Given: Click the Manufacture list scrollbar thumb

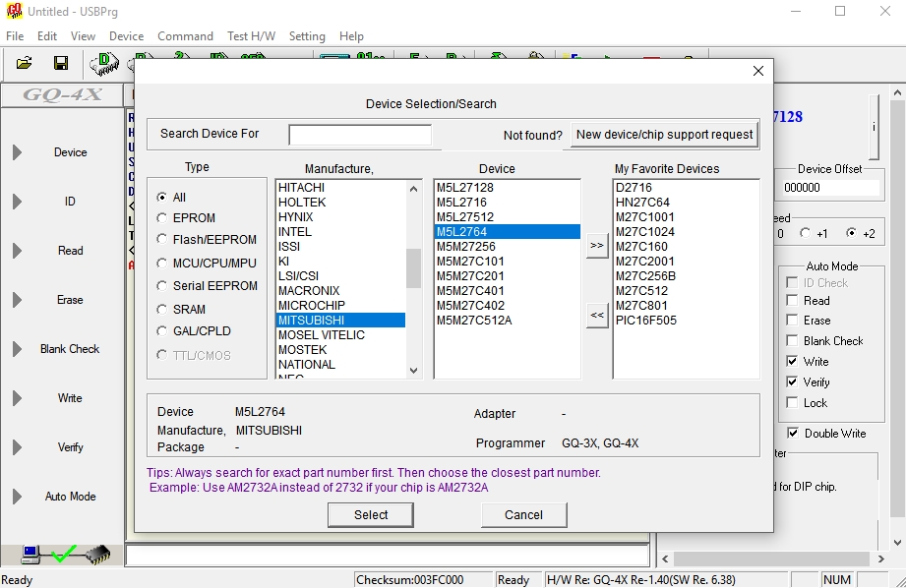Looking at the screenshot, I should (x=413, y=268).
